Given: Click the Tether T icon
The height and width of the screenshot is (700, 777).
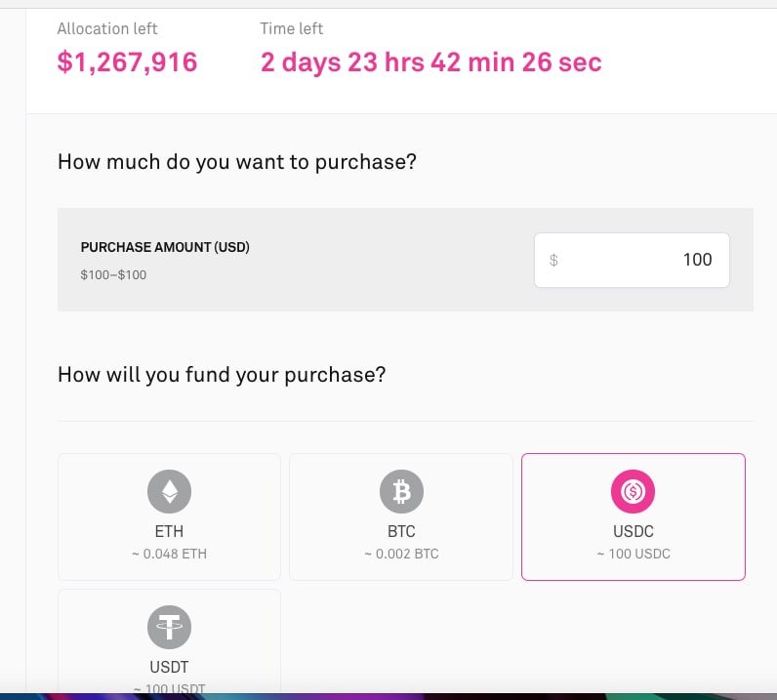Looking at the screenshot, I should [169, 627].
